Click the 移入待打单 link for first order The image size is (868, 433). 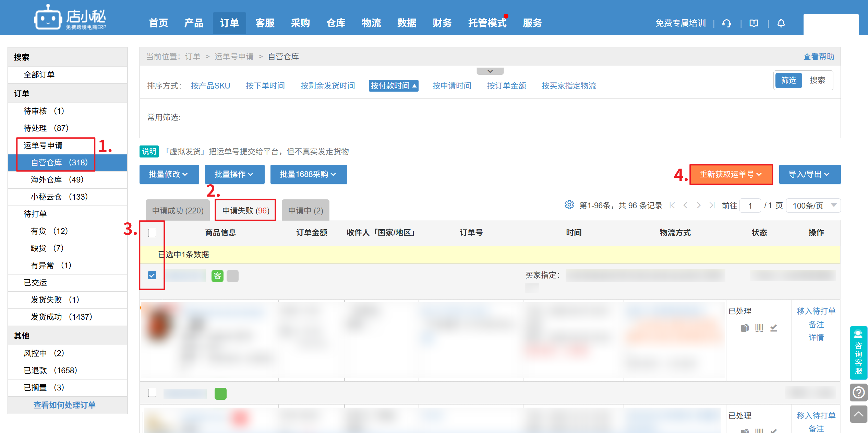tap(816, 311)
